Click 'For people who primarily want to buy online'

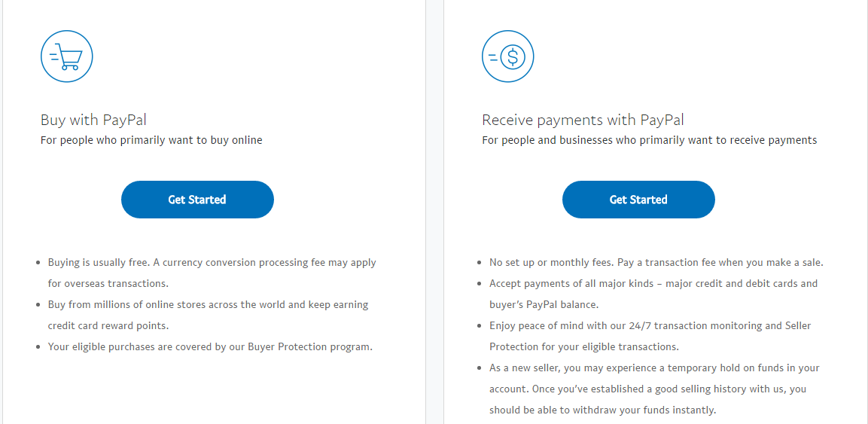click(151, 141)
